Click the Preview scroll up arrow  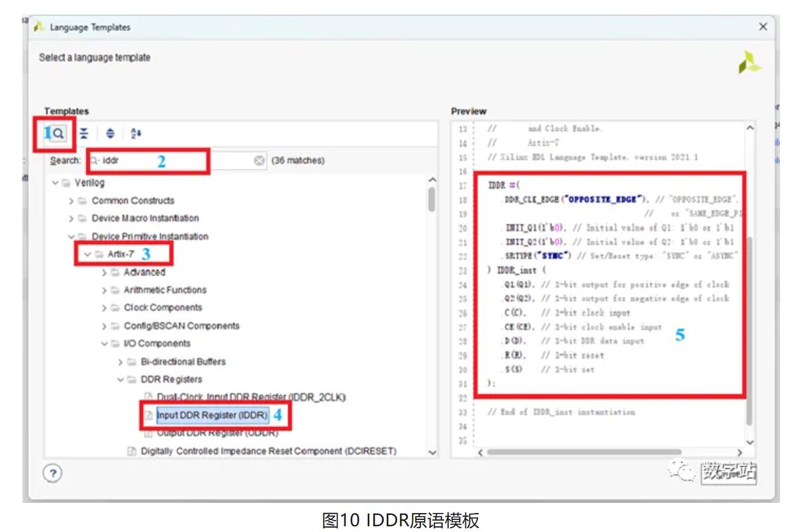pyautogui.click(x=750, y=128)
